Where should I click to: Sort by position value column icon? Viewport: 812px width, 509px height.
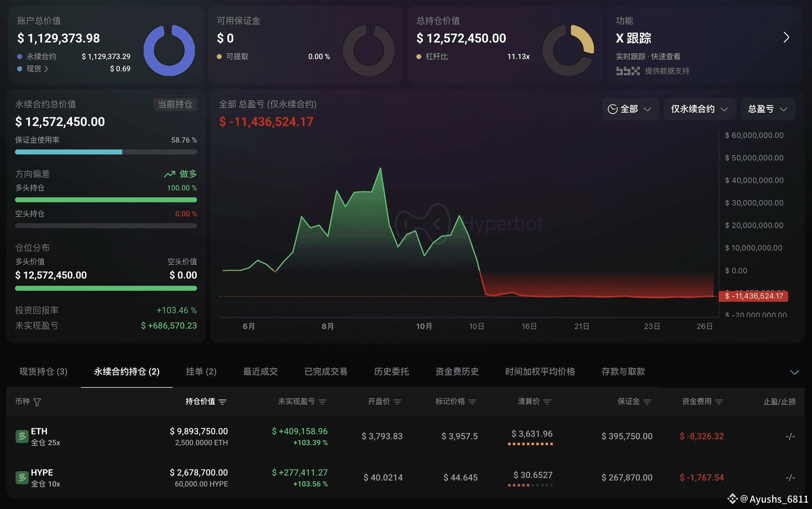(x=223, y=402)
